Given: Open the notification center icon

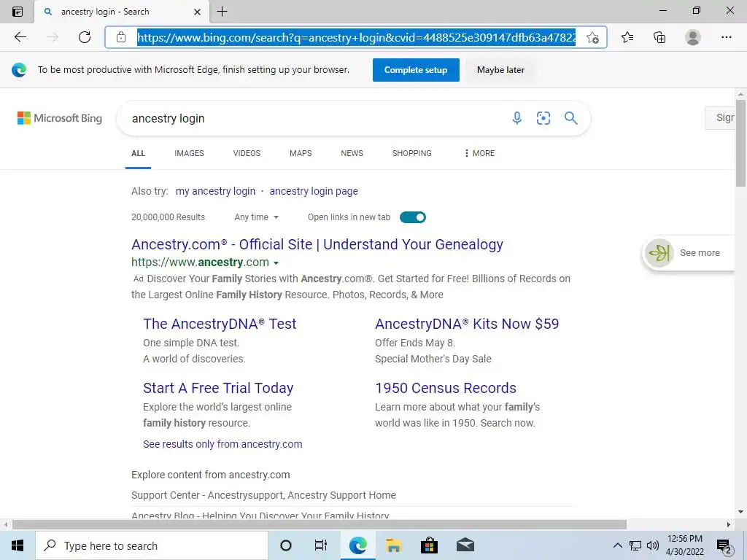Looking at the screenshot, I should point(724,545).
